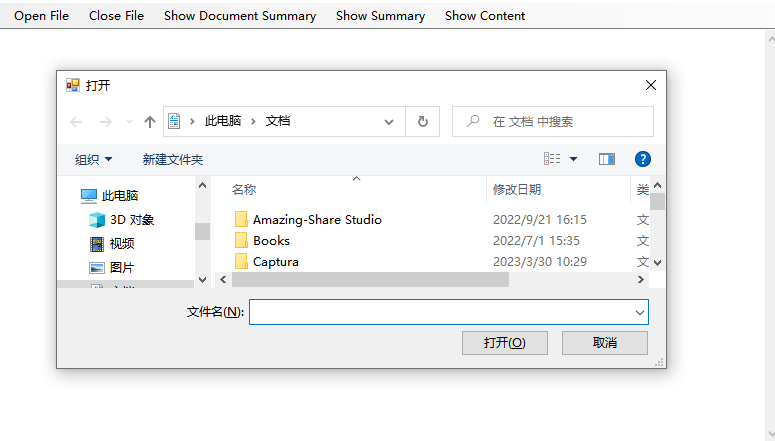Viewport: 775px width, 441px height.
Task: Select 3D 对象 in the navigation pane
Action: point(131,220)
